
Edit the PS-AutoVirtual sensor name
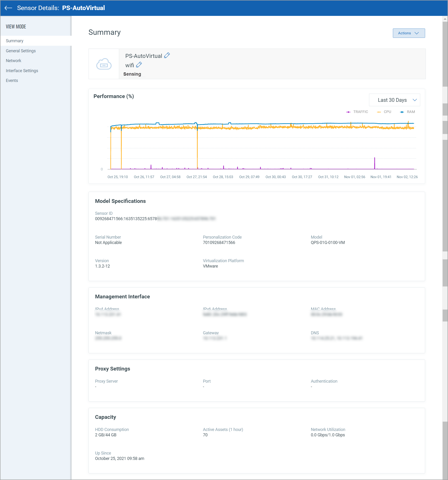tap(167, 56)
